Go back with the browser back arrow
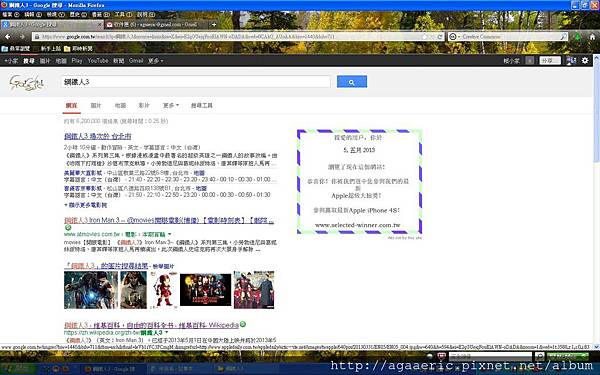Viewport: 600px width, 375px height. (x=8, y=36)
